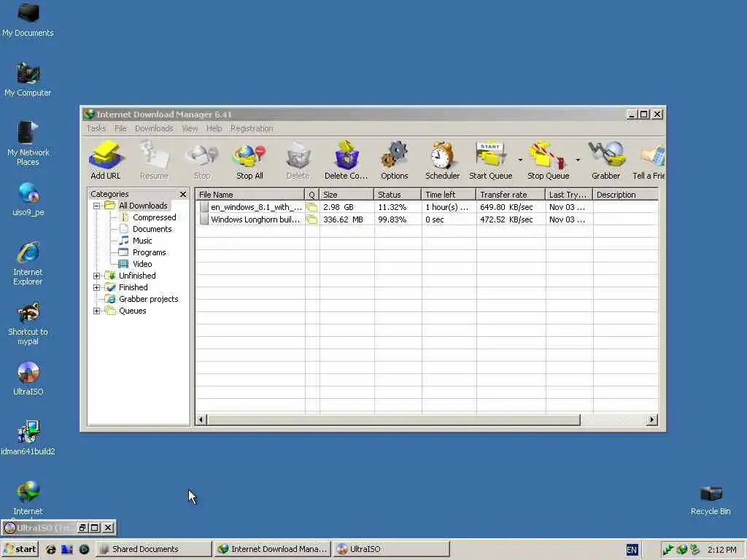The image size is (747, 560).
Task: Open the Tasks menu
Action: (x=96, y=128)
